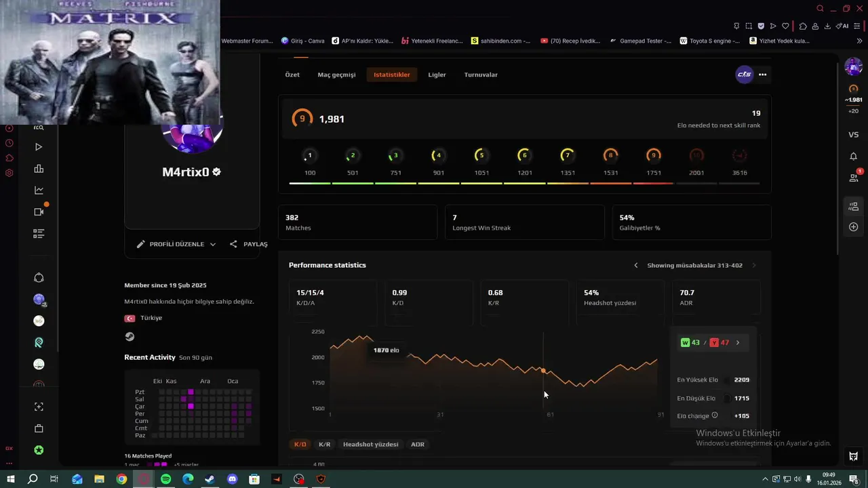
Task: Click the CS game logo badge
Action: [x=745, y=75]
